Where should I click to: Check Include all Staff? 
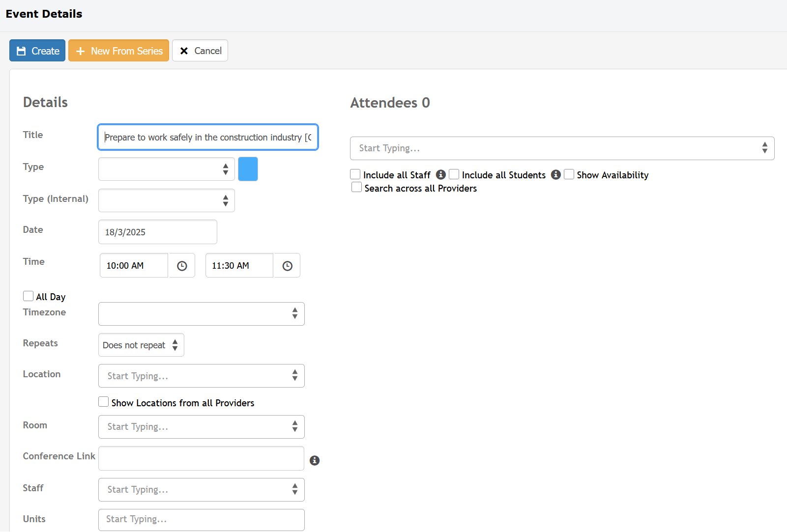(x=355, y=174)
